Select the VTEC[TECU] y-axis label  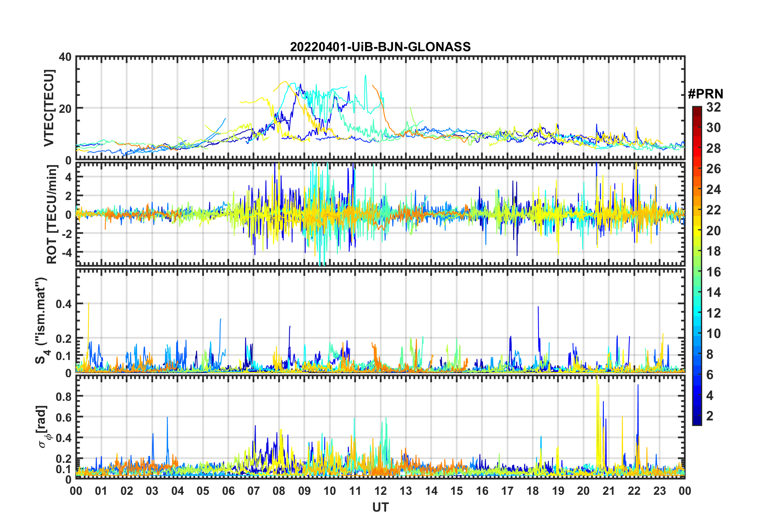coord(49,108)
